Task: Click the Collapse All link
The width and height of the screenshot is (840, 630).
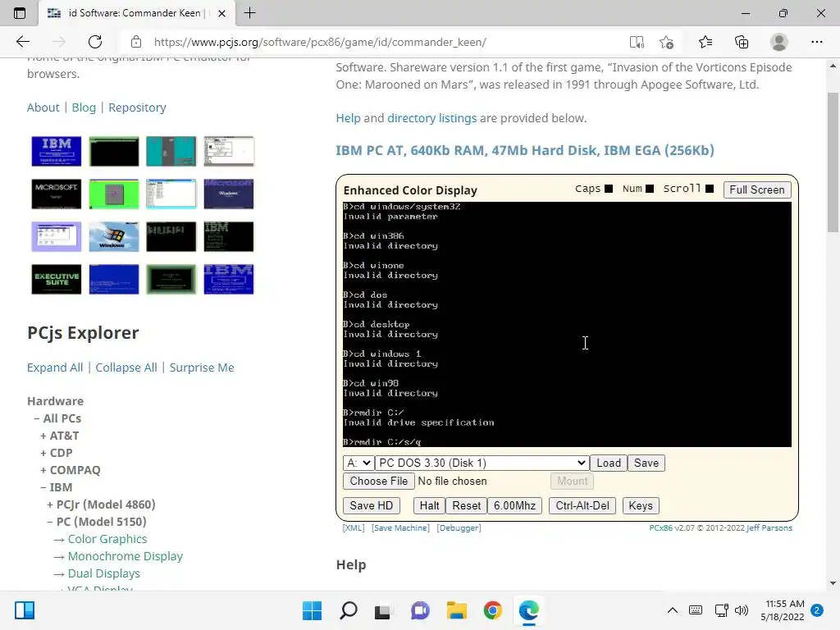Action: 126,367
